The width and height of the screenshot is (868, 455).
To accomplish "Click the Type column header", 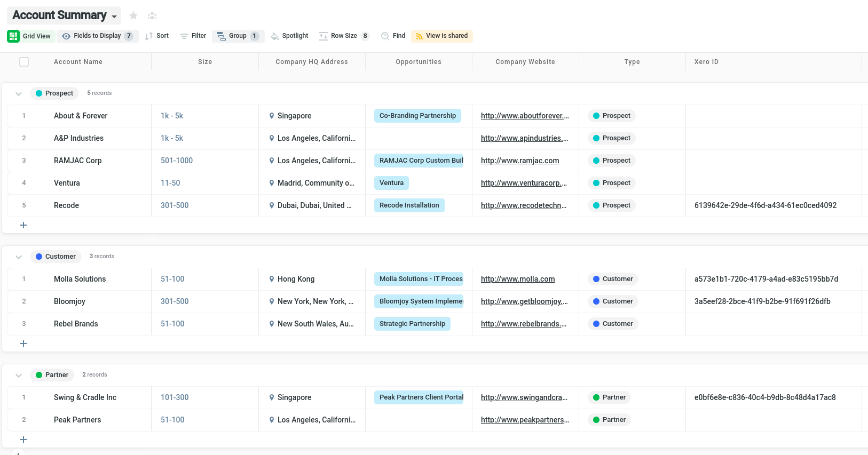I will 632,62.
